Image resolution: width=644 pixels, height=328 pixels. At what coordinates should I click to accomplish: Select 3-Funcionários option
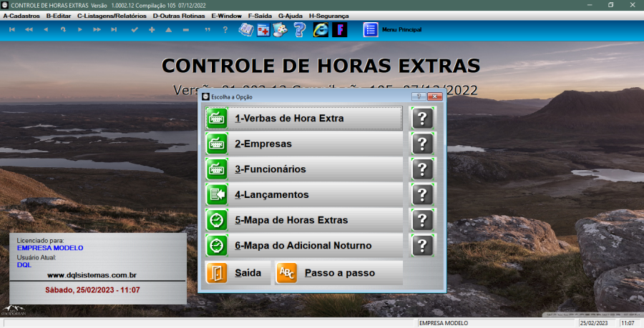coord(303,169)
